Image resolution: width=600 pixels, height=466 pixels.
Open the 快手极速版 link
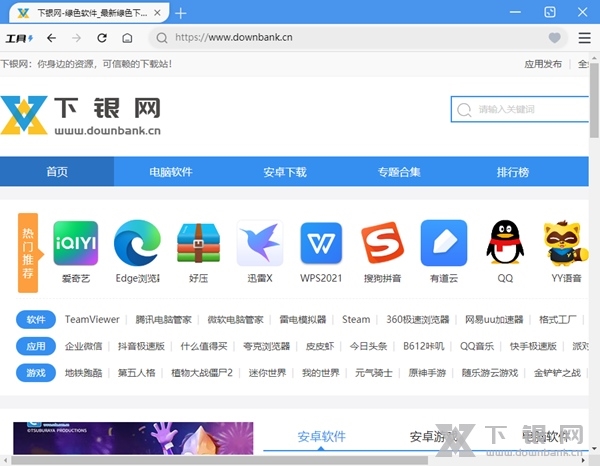pyautogui.click(x=533, y=346)
